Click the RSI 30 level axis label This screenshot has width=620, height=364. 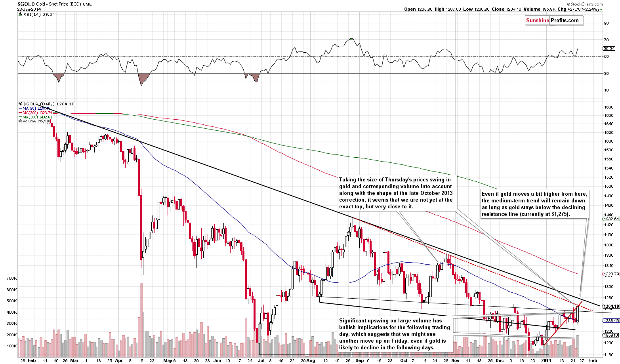606,73
